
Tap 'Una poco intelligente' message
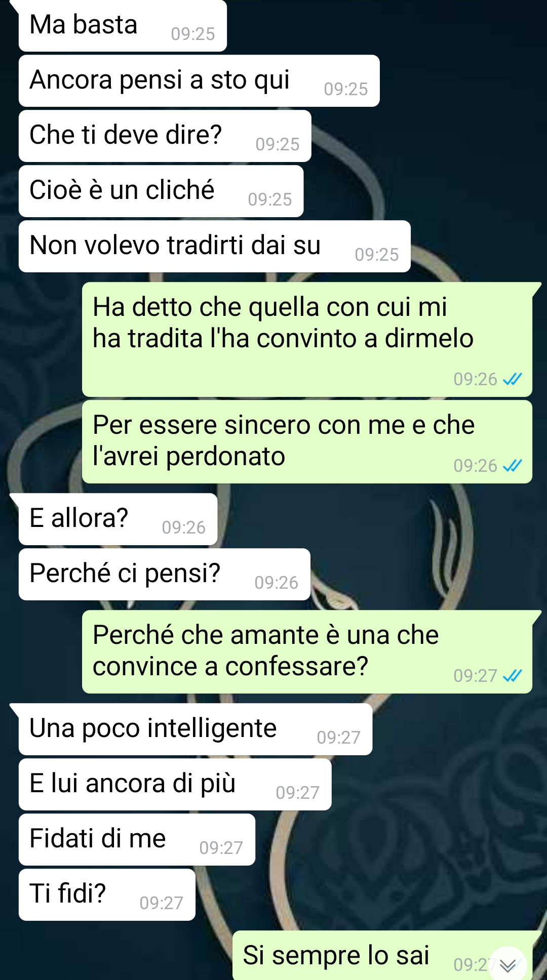click(196, 729)
